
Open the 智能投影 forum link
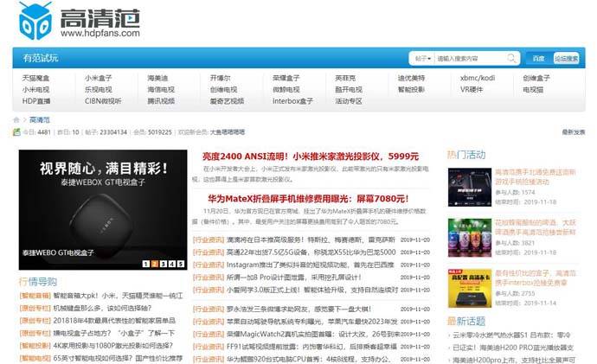point(411,89)
